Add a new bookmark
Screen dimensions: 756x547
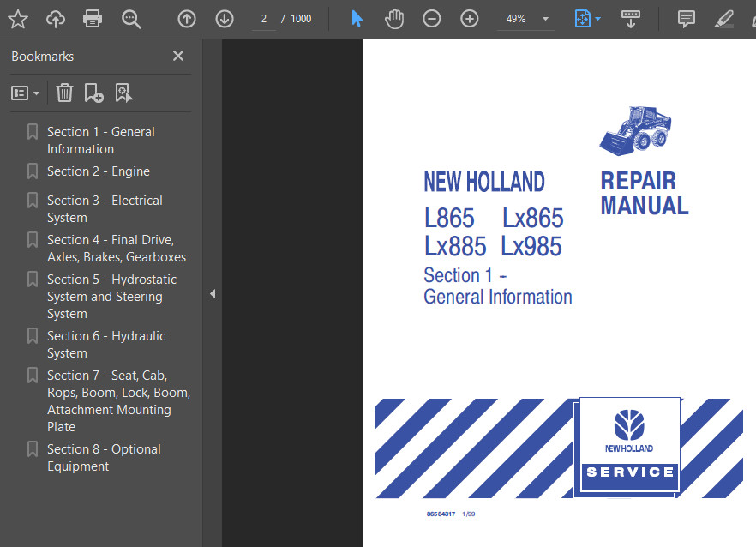coord(93,93)
